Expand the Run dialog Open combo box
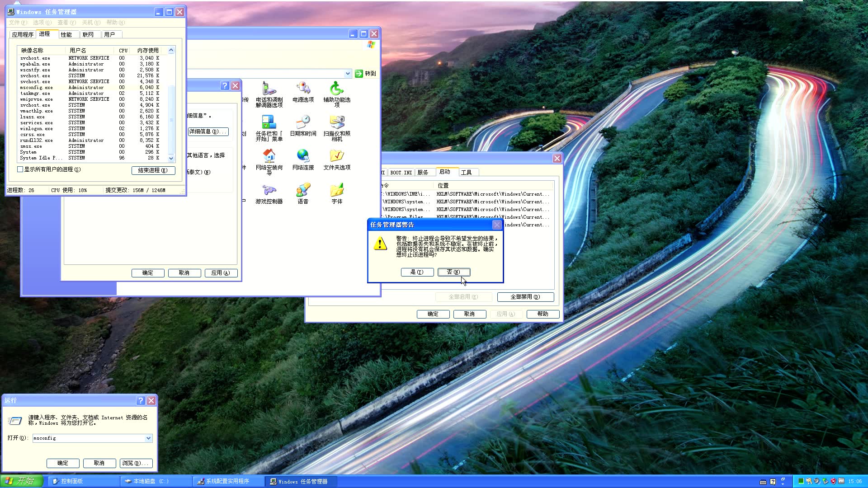The width and height of the screenshot is (868, 488). click(148, 438)
